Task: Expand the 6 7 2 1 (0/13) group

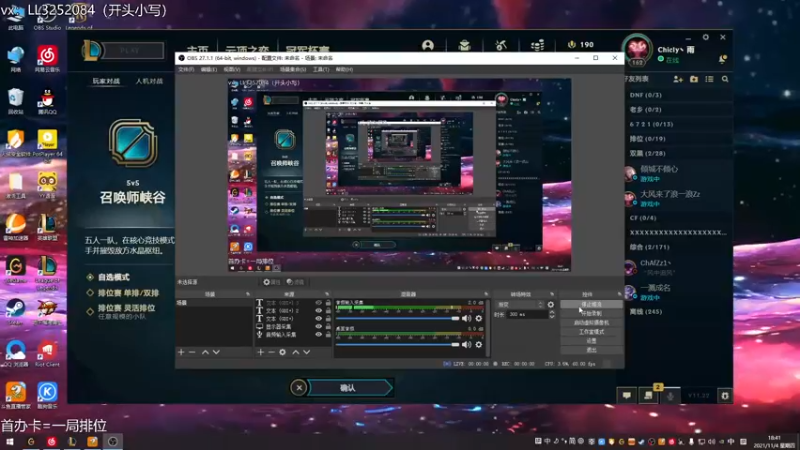Action: click(x=651, y=124)
